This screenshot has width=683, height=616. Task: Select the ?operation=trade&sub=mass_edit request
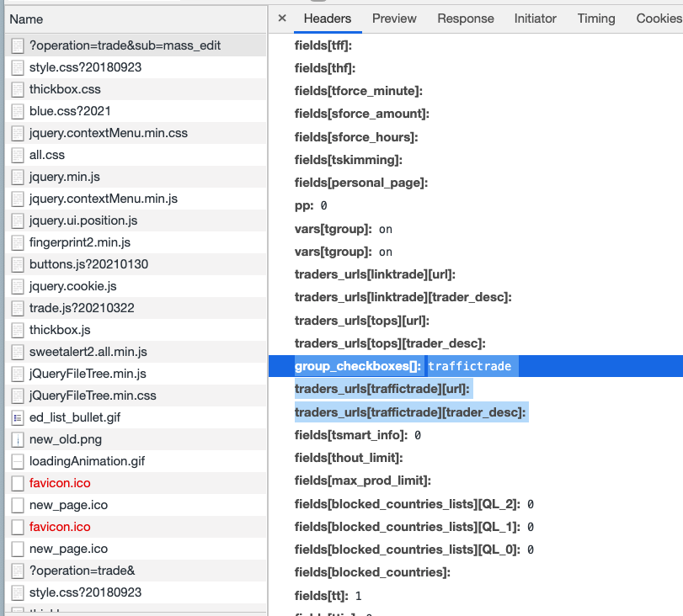[136, 45]
